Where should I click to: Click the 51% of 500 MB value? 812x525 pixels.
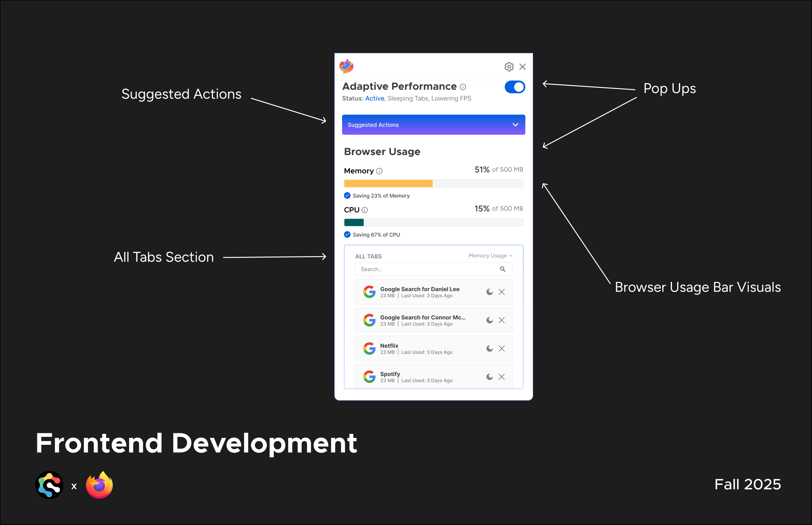499,170
